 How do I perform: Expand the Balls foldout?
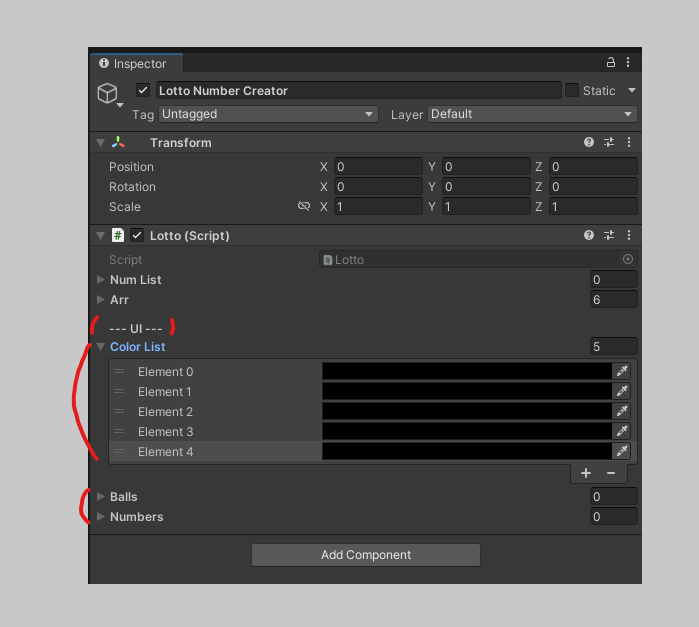[101, 496]
